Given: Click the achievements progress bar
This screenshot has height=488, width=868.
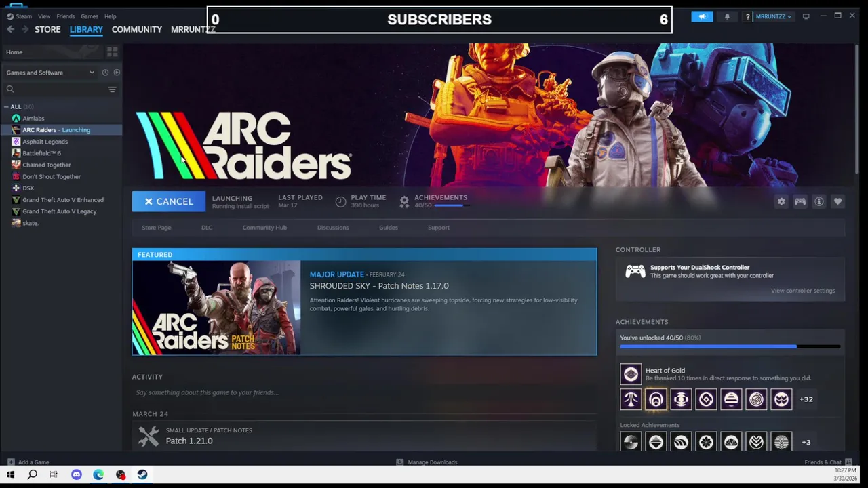Looking at the screenshot, I should [x=730, y=347].
